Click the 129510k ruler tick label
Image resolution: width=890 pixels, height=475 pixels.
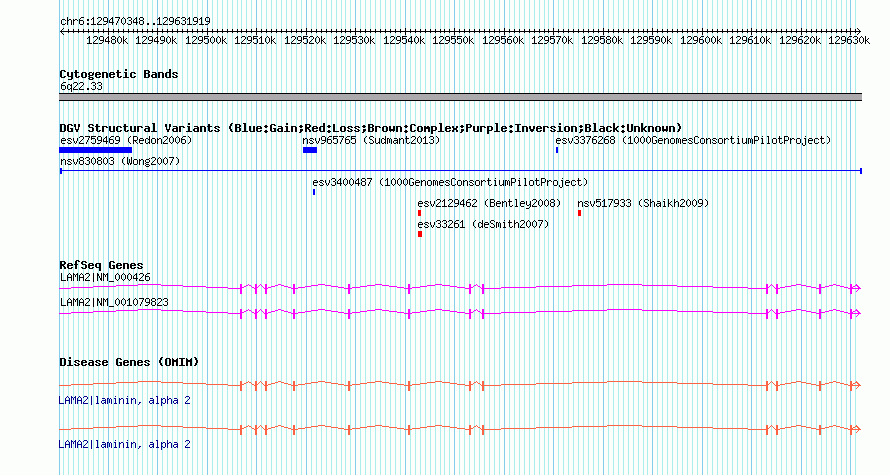point(255,40)
